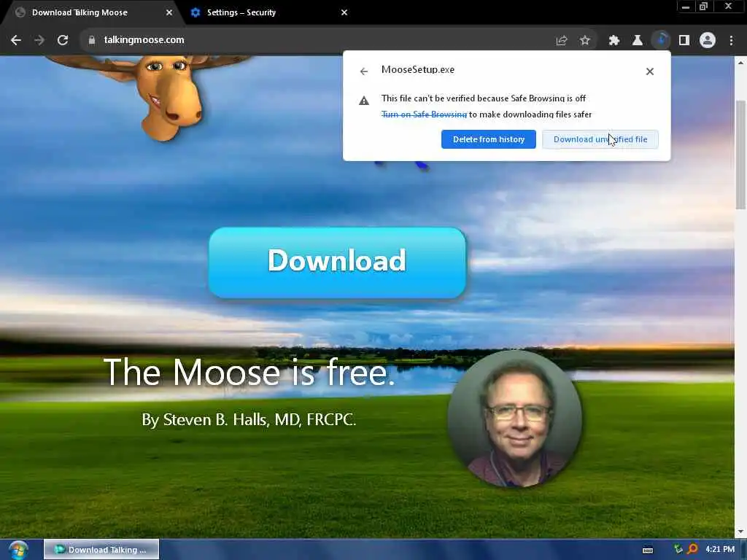Click Delete from history button
Screen dimensions: 747x560
click(488, 139)
